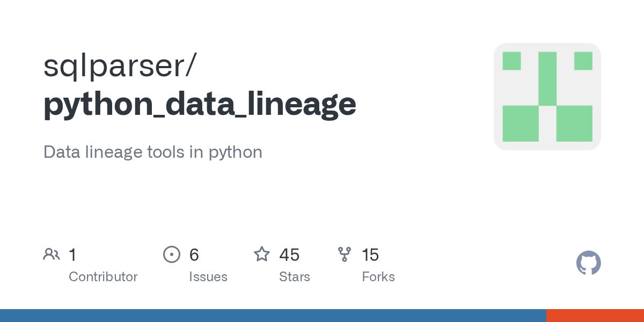Screen dimensions: 644x322
Task: Click the contributor count number 1
Action: pyautogui.click(x=72, y=254)
